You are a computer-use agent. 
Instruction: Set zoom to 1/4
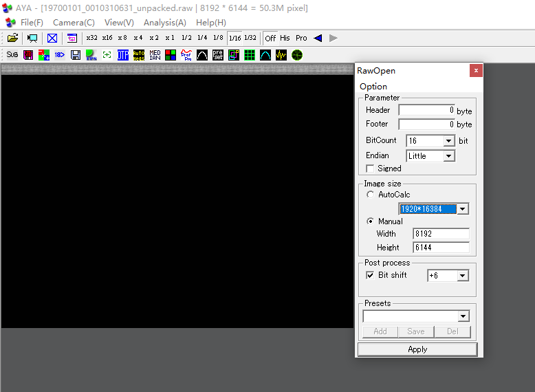pos(202,38)
